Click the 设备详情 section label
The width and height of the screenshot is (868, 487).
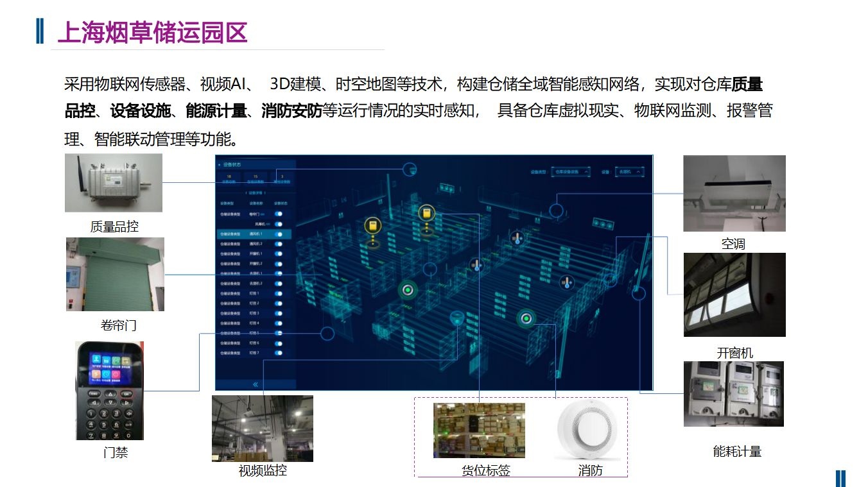(x=256, y=192)
